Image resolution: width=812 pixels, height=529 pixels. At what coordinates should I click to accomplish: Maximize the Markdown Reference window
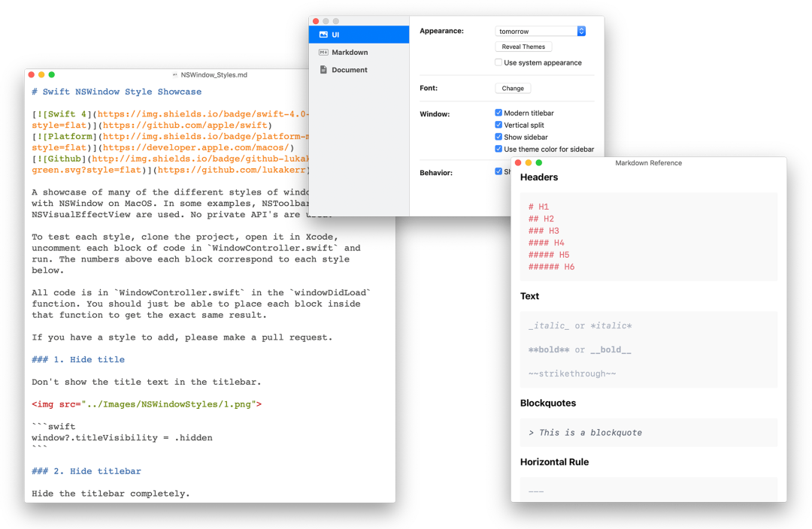point(538,162)
